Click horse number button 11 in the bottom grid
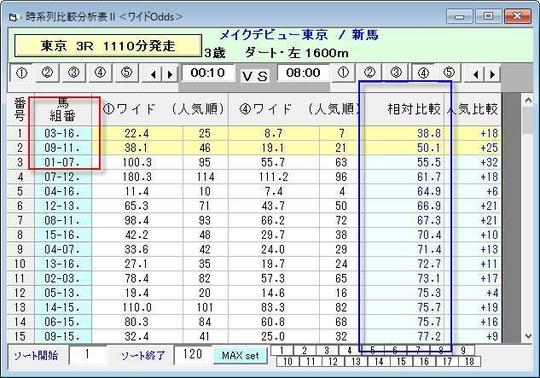The width and height of the screenshot is (540, 378). pyautogui.click(x=311, y=361)
